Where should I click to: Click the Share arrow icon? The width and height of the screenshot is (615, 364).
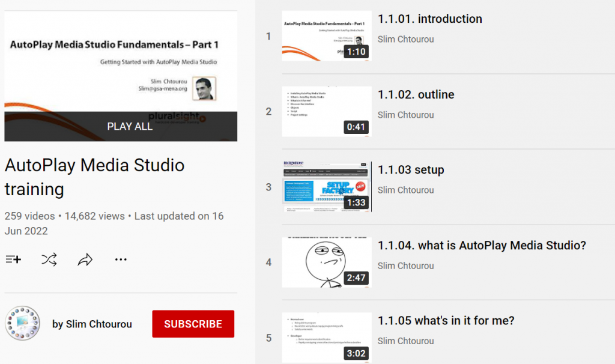click(85, 259)
